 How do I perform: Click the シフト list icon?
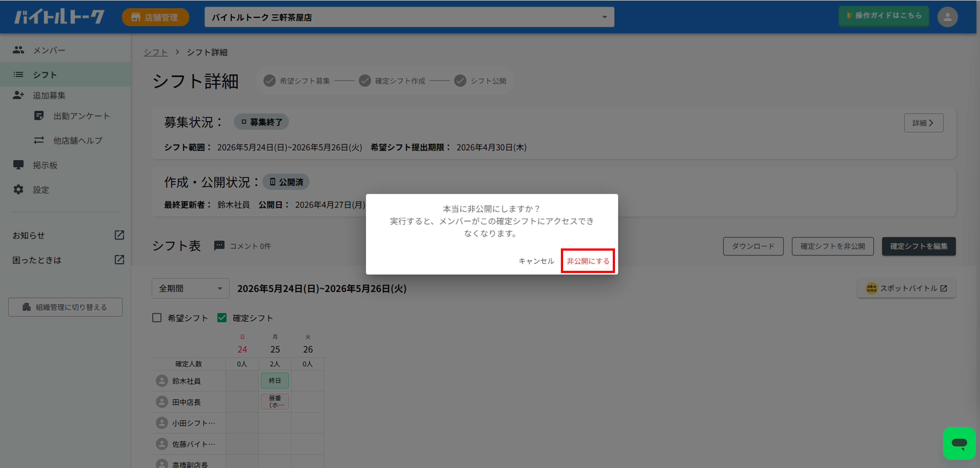click(18, 75)
